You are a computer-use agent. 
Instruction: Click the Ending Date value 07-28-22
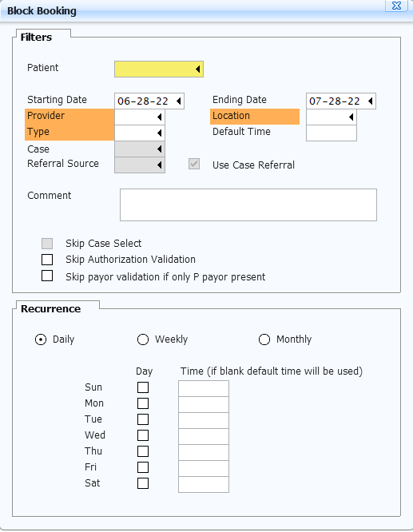(335, 101)
